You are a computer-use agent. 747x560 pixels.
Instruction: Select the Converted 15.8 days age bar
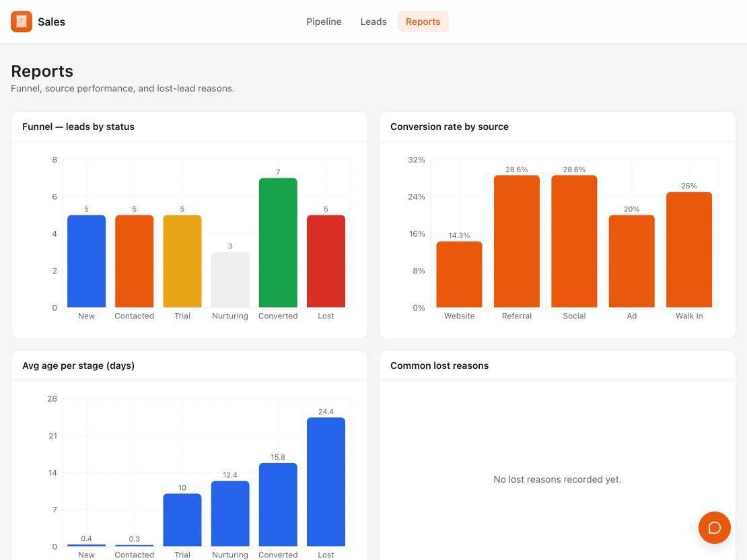point(278,505)
